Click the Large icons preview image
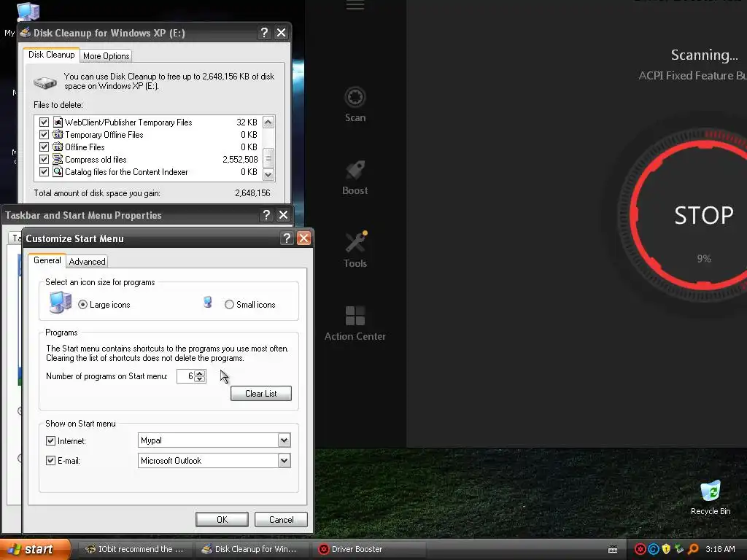This screenshot has height=560, width=747. pos(61,302)
